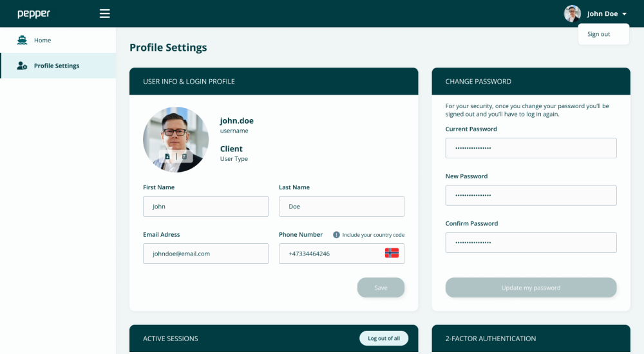Screen dimensions: 644x354
Task: Click the CHANGE PASSWORD panel header
Action: (x=531, y=81)
